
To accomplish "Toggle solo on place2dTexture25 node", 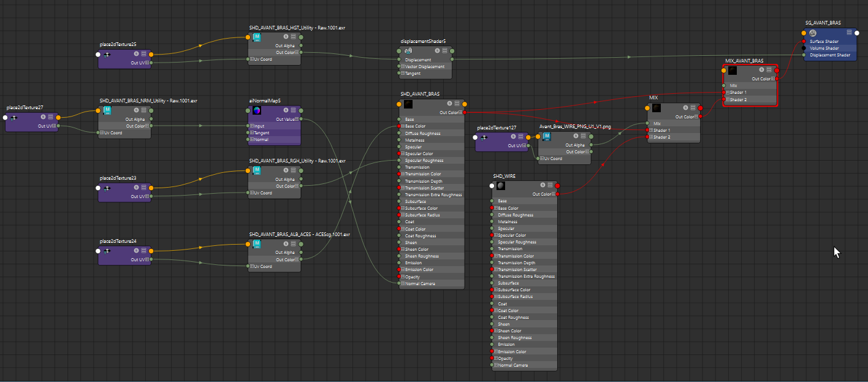I will click(136, 54).
